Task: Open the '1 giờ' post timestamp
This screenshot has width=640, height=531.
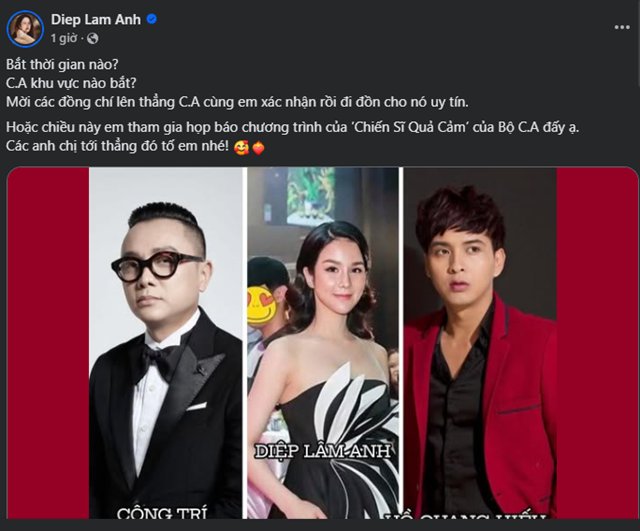Action: (x=64, y=38)
